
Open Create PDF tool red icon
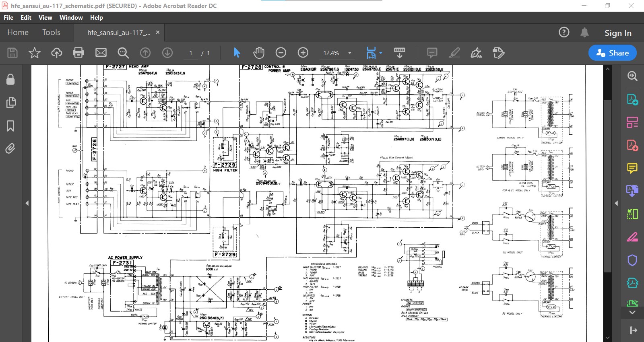point(632,145)
